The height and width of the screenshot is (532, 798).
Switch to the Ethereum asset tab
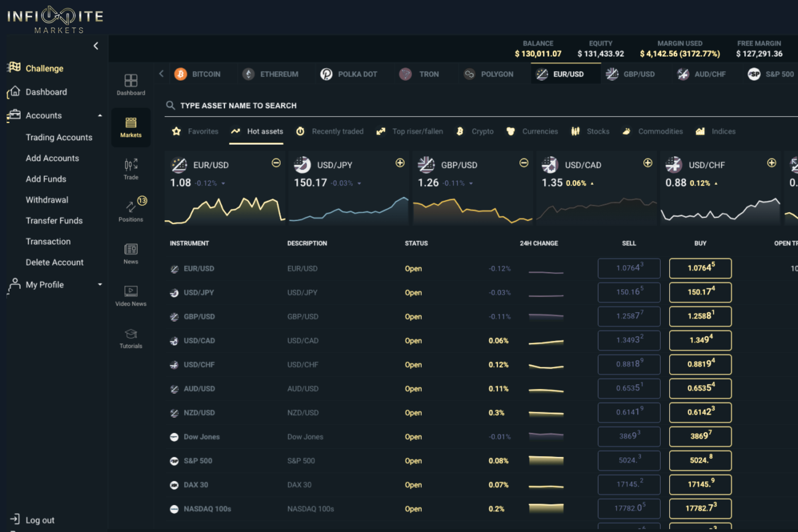[270, 74]
